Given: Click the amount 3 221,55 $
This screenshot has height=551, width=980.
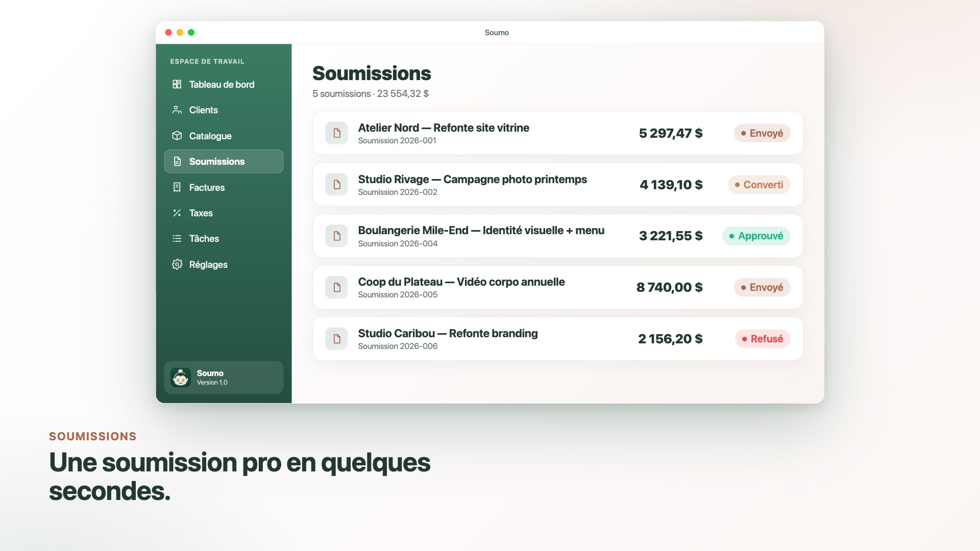Looking at the screenshot, I should (x=671, y=236).
